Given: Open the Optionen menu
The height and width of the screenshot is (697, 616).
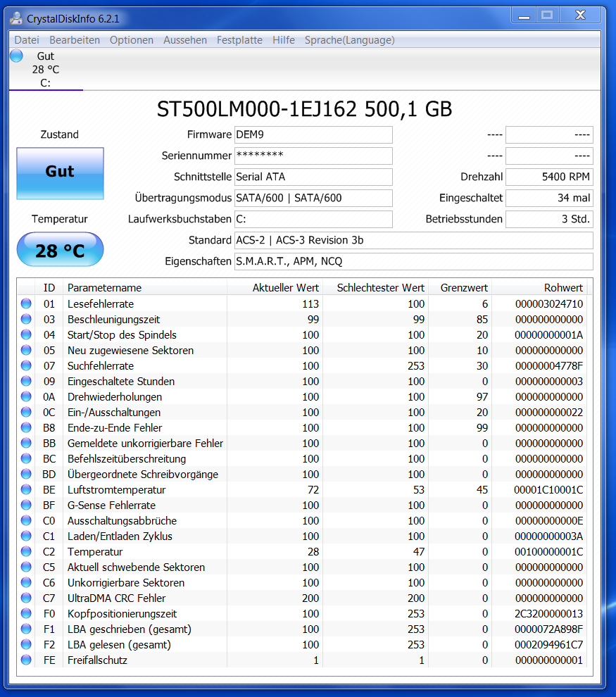Looking at the screenshot, I should click(x=132, y=40).
